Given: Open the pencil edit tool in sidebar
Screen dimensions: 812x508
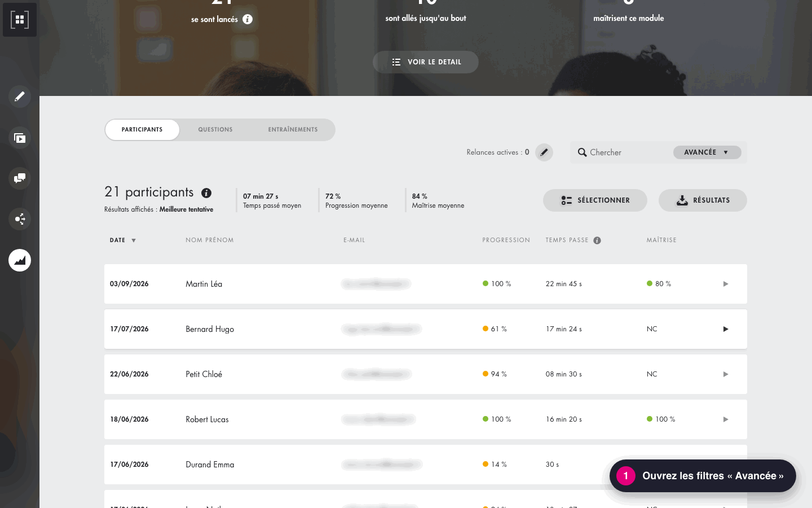Looking at the screenshot, I should point(20,97).
